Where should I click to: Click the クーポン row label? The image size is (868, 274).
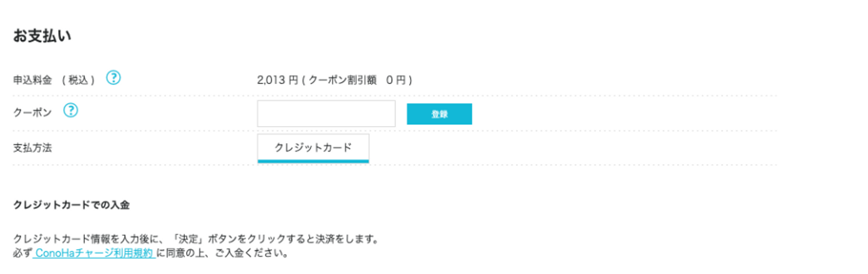(x=33, y=113)
